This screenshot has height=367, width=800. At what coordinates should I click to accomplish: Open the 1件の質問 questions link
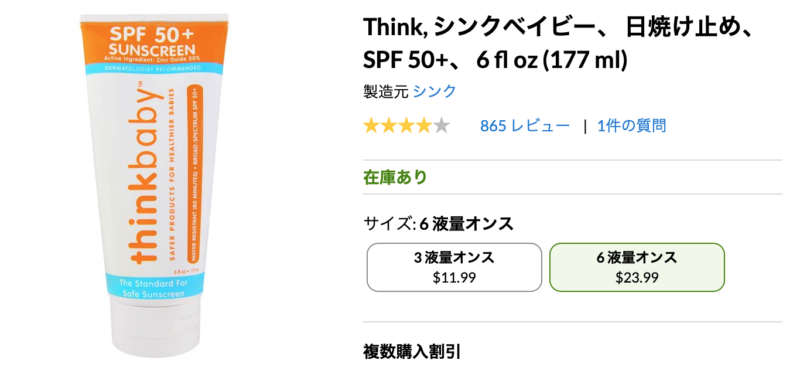pyautogui.click(x=632, y=126)
